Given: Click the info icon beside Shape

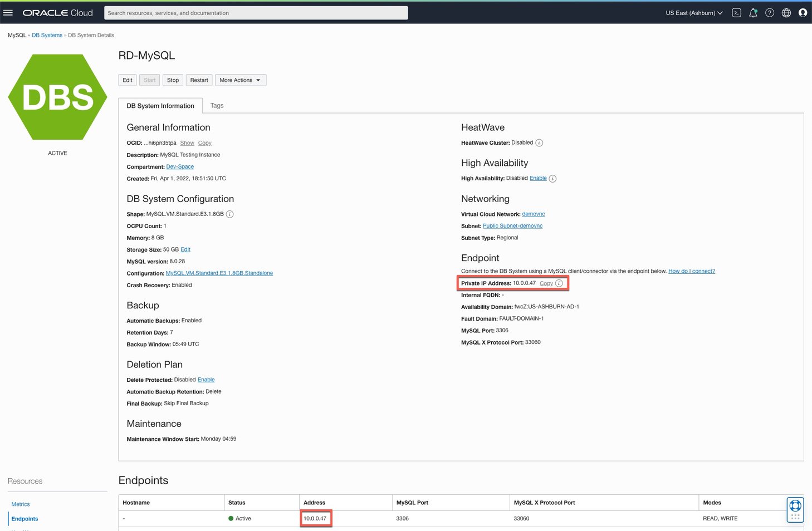Looking at the screenshot, I should point(229,214).
